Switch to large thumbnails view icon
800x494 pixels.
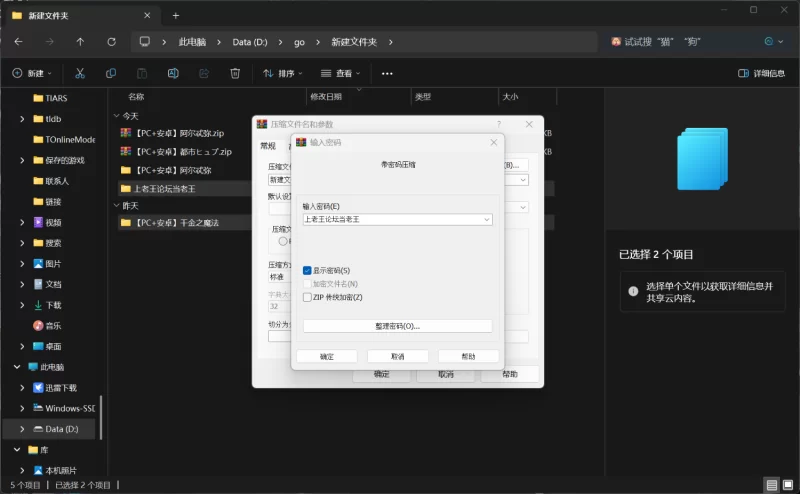pyautogui.click(x=788, y=485)
